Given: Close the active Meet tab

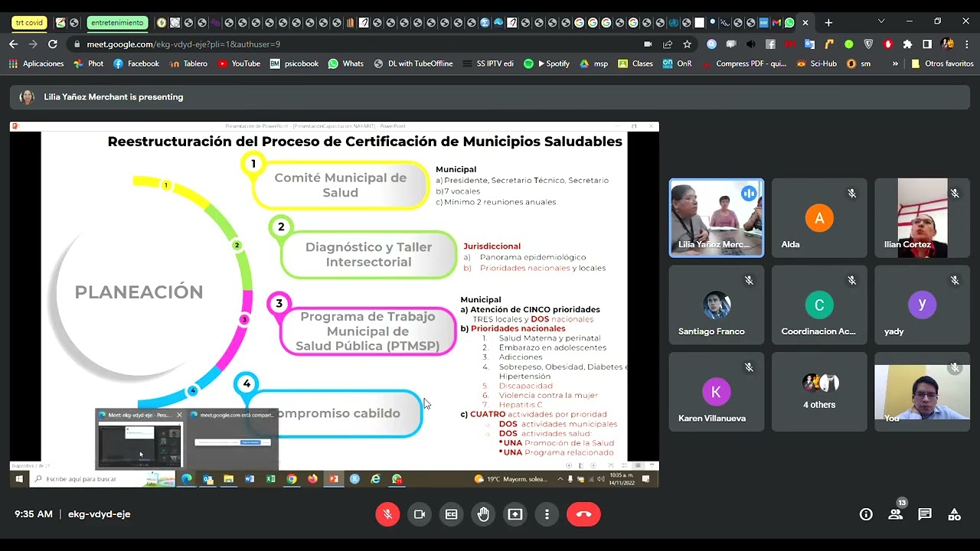Looking at the screenshot, I should click(x=805, y=23).
